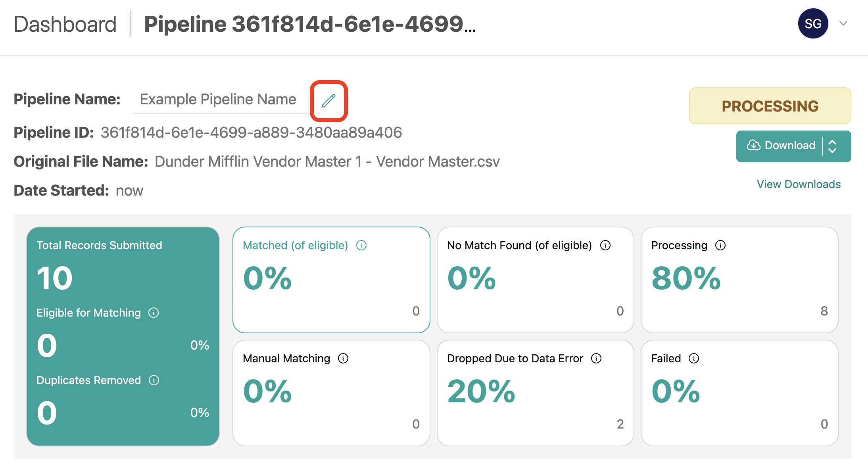Select the Processing 80% card
Viewport: 868px width, 469px height.
pyautogui.click(x=739, y=280)
